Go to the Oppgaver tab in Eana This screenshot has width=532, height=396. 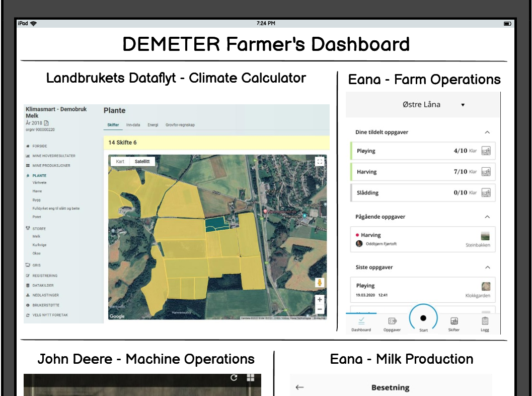pyautogui.click(x=392, y=324)
